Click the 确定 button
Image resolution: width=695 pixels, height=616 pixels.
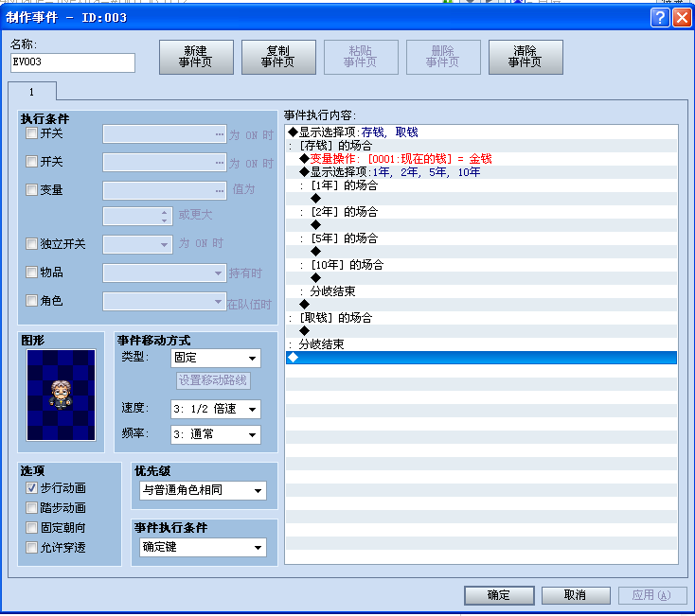[499, 595]
